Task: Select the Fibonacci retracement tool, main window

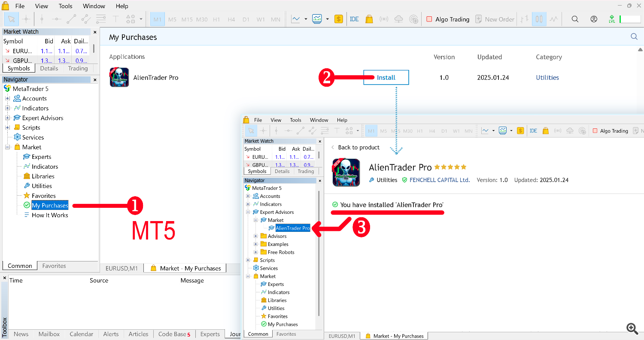Action: tap(101, 19)
